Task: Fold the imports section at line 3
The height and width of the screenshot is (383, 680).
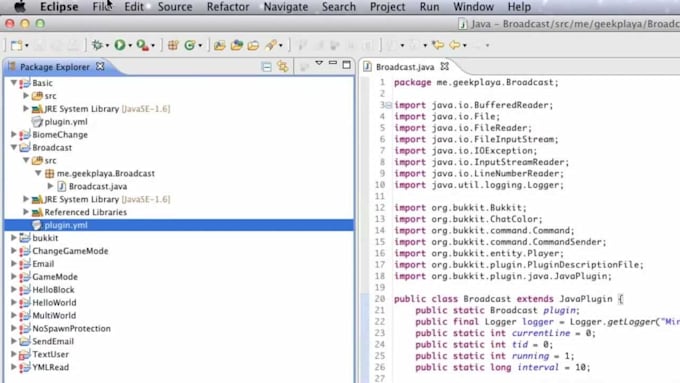Action: click(389, 105)
